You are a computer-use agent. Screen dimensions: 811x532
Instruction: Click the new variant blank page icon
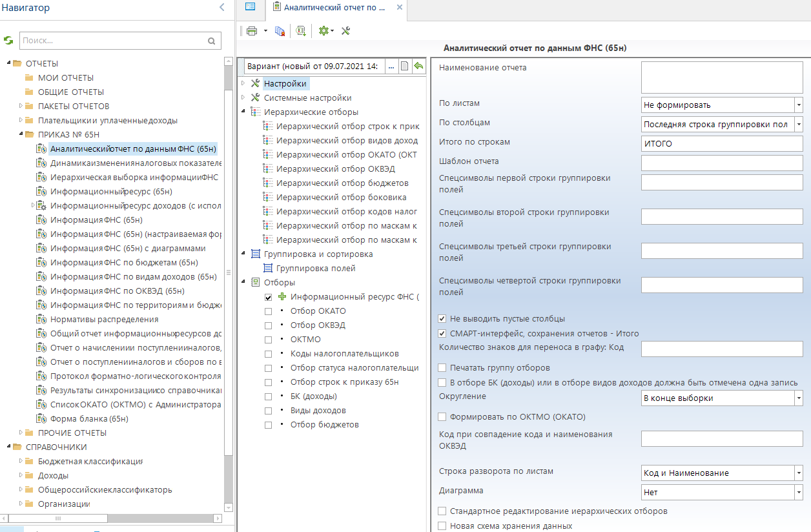(404, 66)
